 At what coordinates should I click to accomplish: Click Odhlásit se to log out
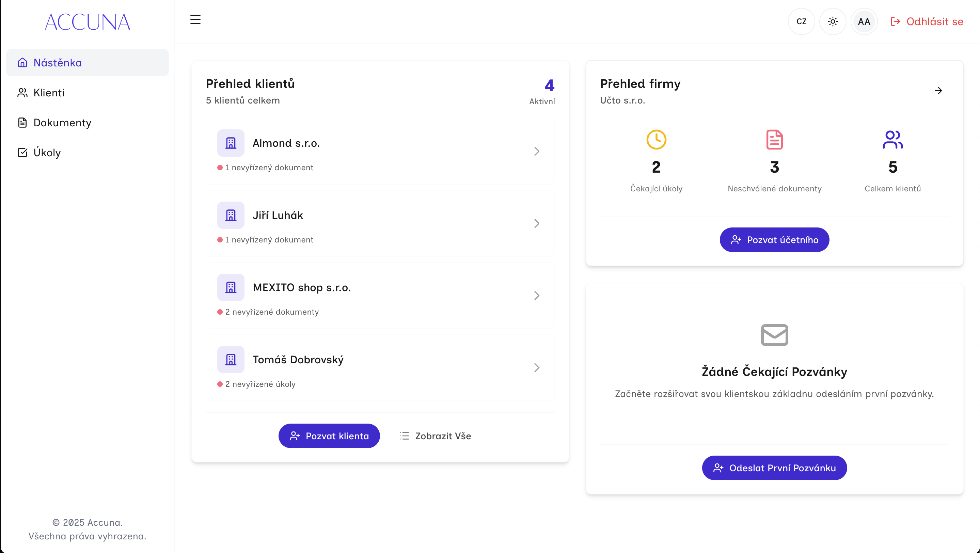point(927,22)
